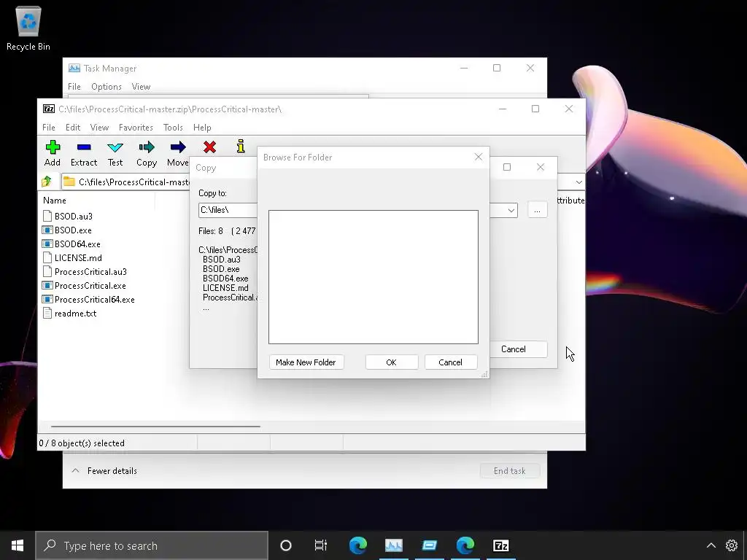This screenshot has height=560, width=747.
Task: Open the Copy to path dropdown arrow
Action: point(511,210)
